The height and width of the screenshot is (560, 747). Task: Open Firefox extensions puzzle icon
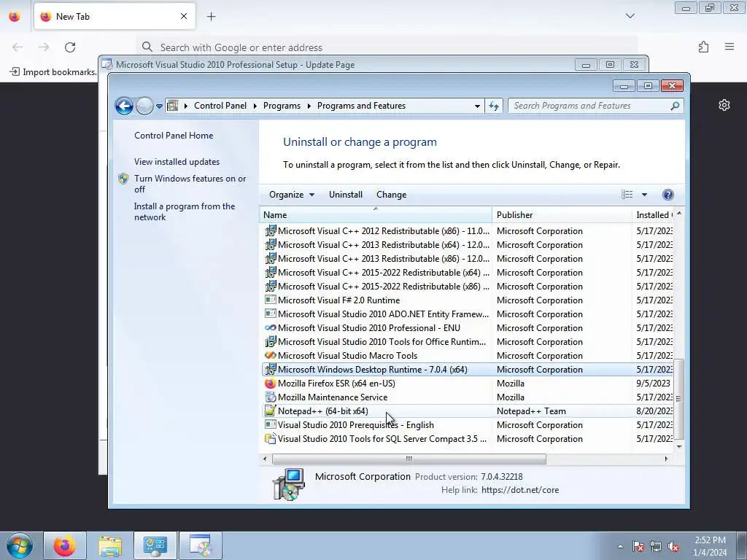pyautogui.click(x=704, y=47)
